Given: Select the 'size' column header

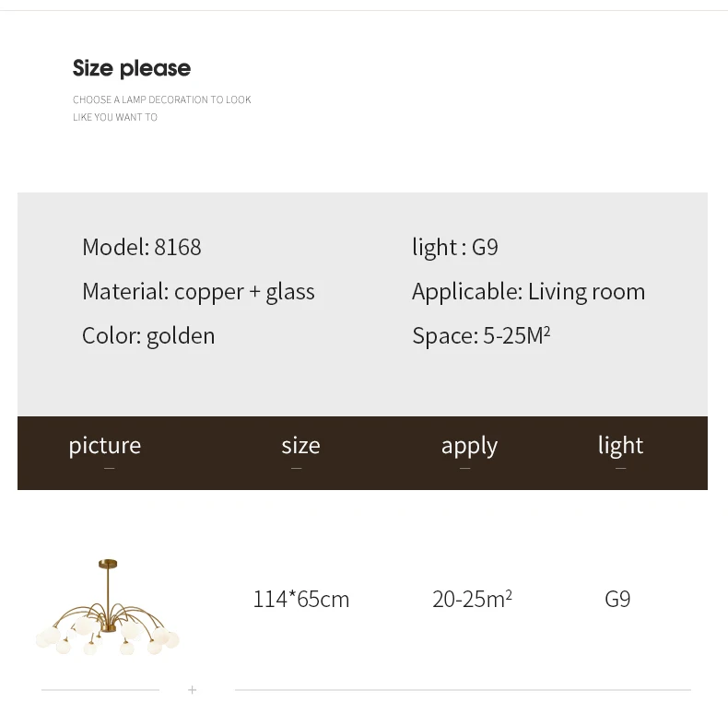Looking at the screenshot, I should click(x=300, y=446).
